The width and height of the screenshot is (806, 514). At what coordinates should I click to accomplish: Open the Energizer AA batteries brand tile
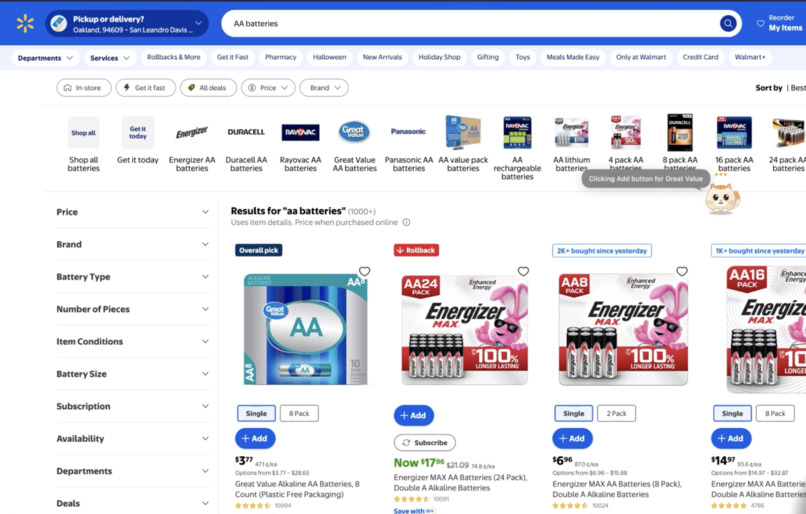click(x=192, y=144)
